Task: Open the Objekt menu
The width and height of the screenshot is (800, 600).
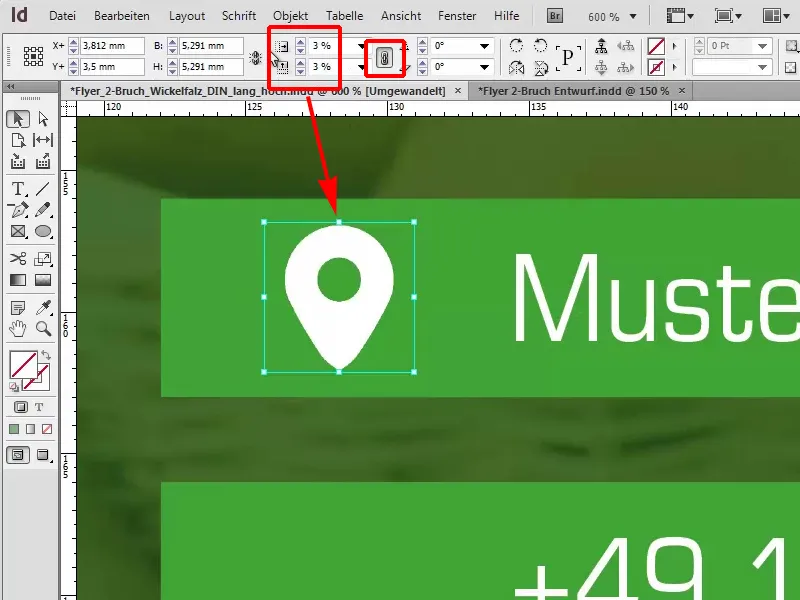Action: tap(290, 16)
